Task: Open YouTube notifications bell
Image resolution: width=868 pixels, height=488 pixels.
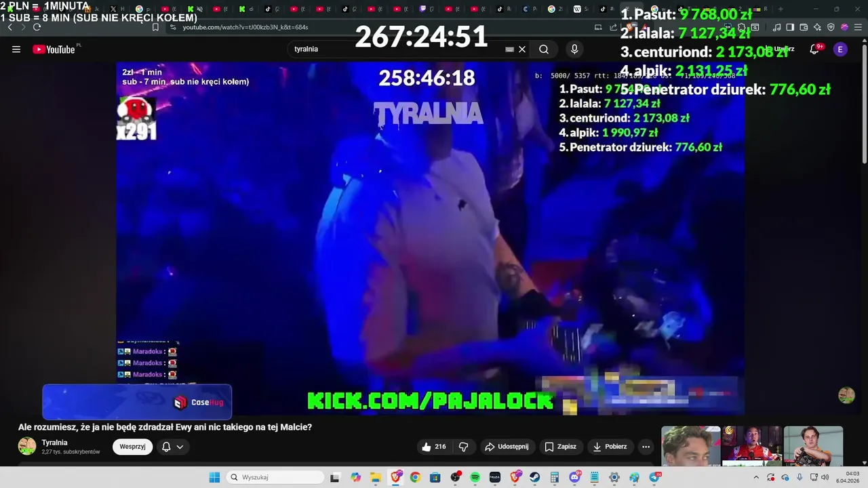Action: pyautogui.click(x=816, y=49)
